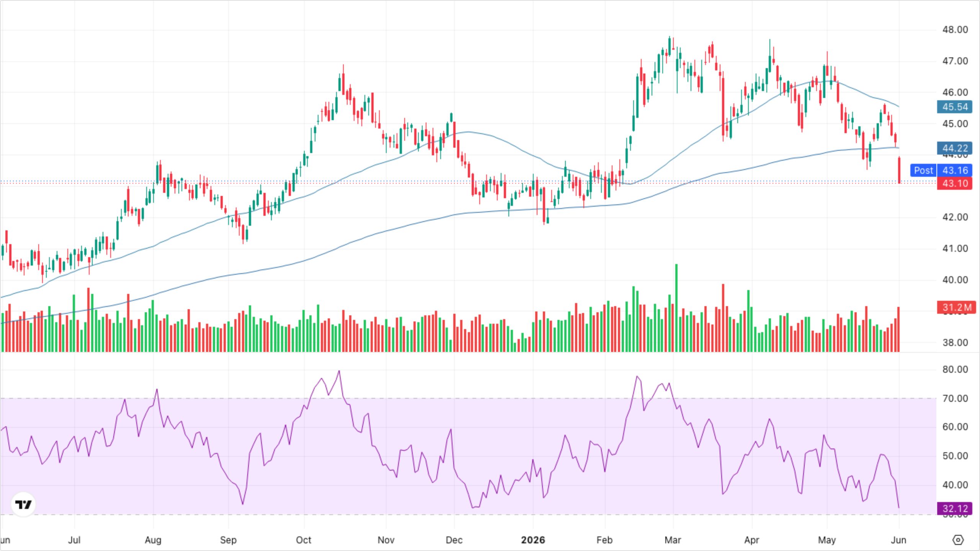
Task: Select the purple 32.12 RSI value label
Action: pyautogui.click(x=955, y=509)
